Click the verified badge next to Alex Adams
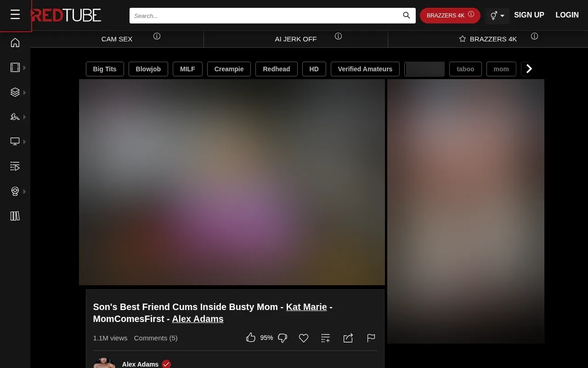Viewport: 588px width, 368px height. point(166,364)
